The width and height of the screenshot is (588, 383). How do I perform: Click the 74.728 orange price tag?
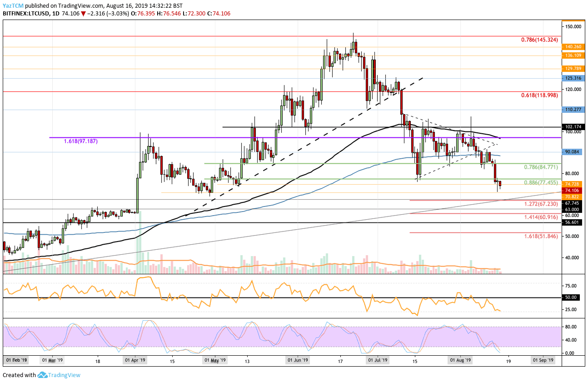click(x=573, y=184)
